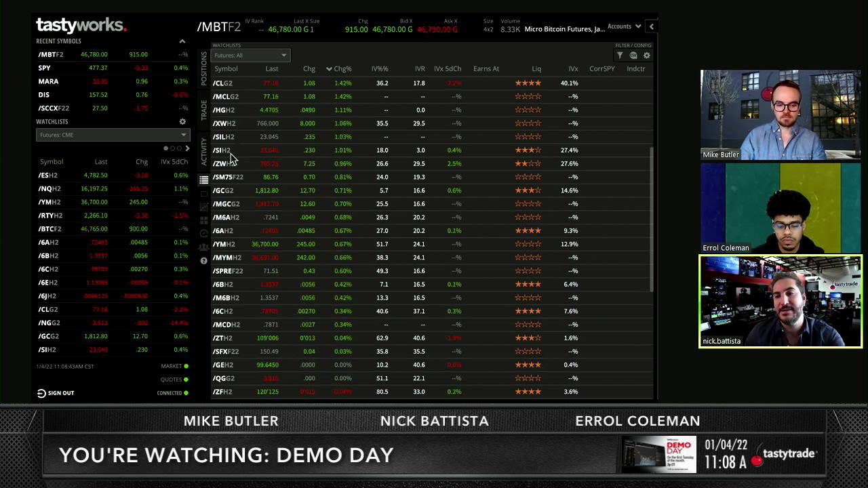Select /XWH2 row in the main table
The image size is (868, 488).
(431, 123)
